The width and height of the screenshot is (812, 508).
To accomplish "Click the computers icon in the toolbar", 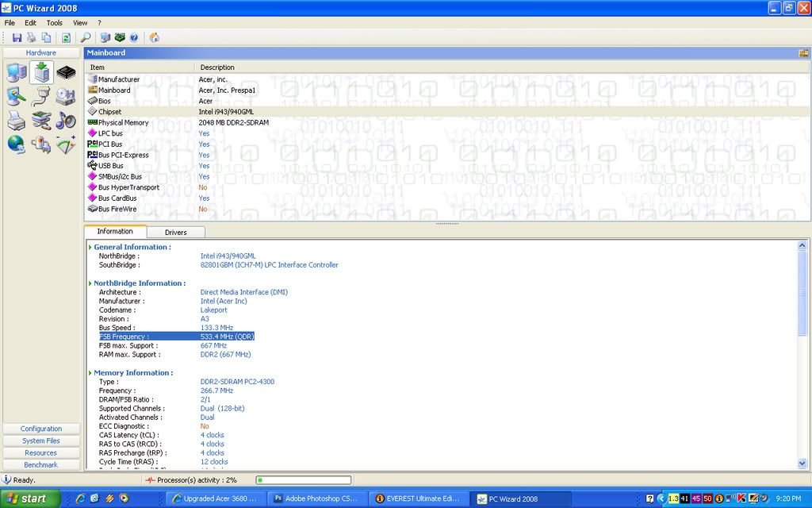I will (105, 38).
